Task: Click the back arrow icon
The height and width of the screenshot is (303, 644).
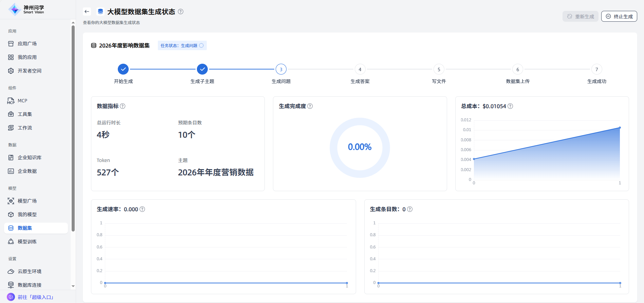Action: tap(87, 12)
